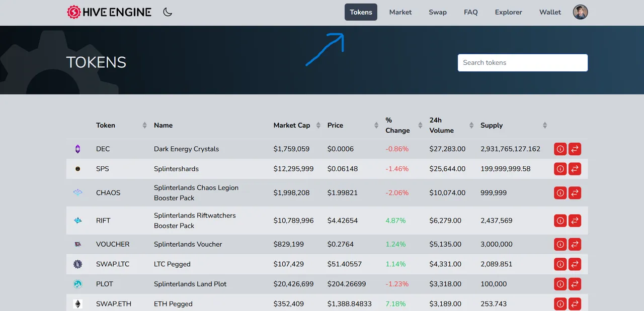644x311 pixels.
Task: Open trade button for SPS token
Action: pyautogui.click(x=575, y=169)
